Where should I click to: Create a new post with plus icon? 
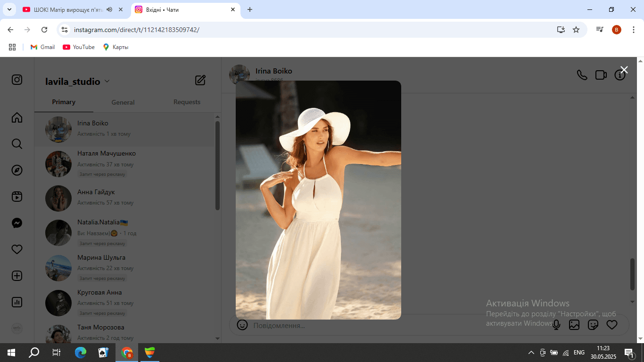[x=17, y=276]
